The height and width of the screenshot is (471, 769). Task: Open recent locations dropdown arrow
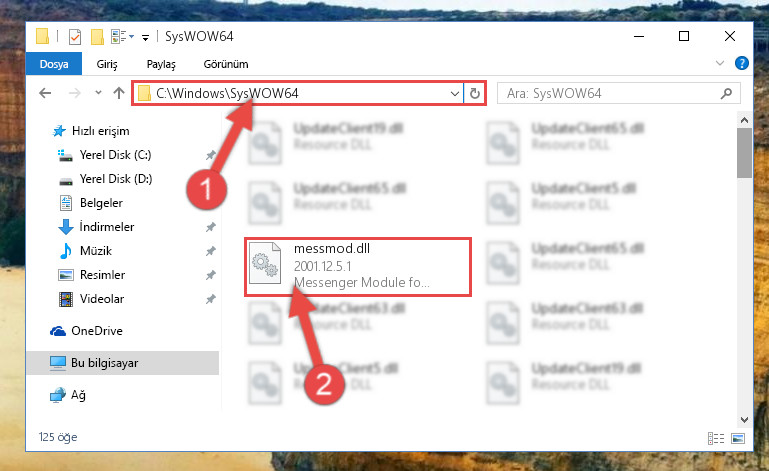98,93
